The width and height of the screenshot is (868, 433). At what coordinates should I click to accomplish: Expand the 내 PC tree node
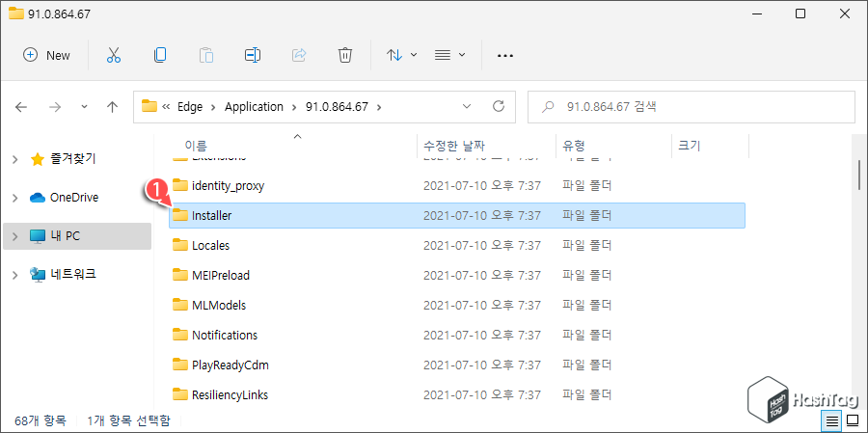(14, 236)
